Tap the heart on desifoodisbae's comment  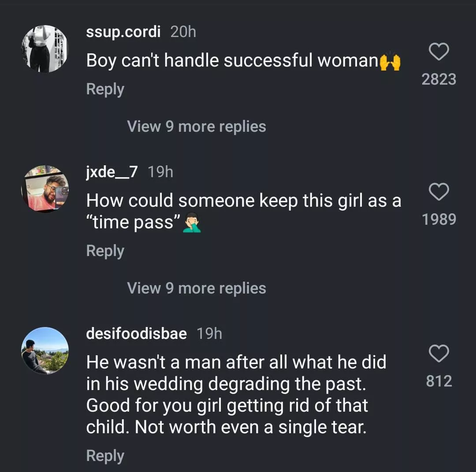tap(439, 353)
